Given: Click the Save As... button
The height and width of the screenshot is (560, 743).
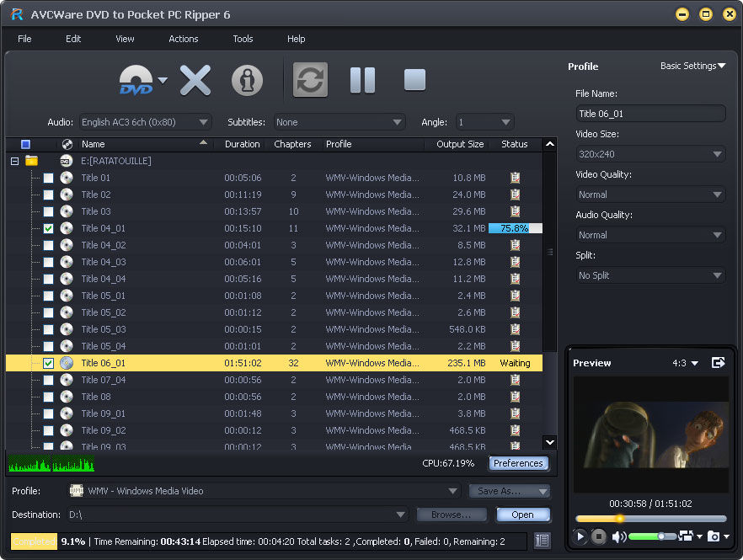Looking at the screenshot, I should (510, 491).
